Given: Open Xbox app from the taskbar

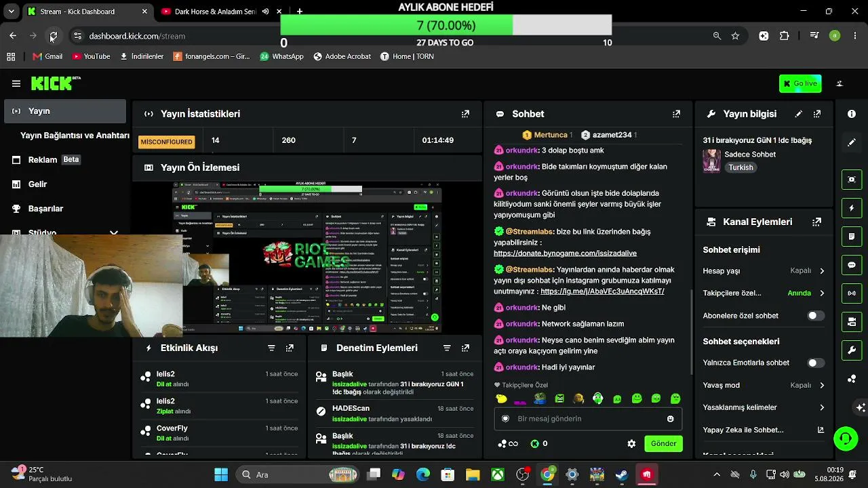Looking at the screenshot, I should [498, 474].
